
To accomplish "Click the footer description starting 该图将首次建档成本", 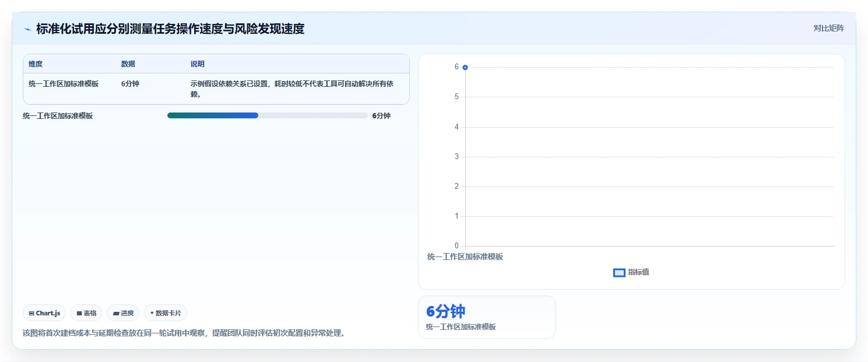I will tap(184, 333).
